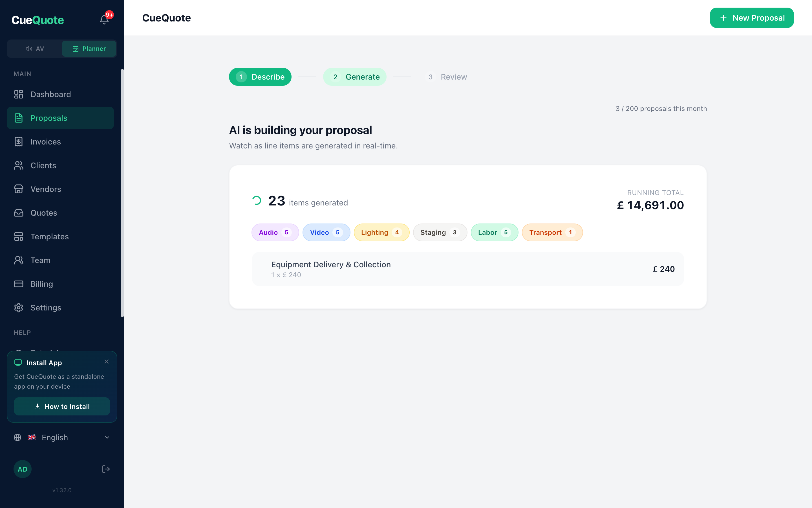Go back to the Describe step
Screen dimensions: 812x508
pos(260,77)
